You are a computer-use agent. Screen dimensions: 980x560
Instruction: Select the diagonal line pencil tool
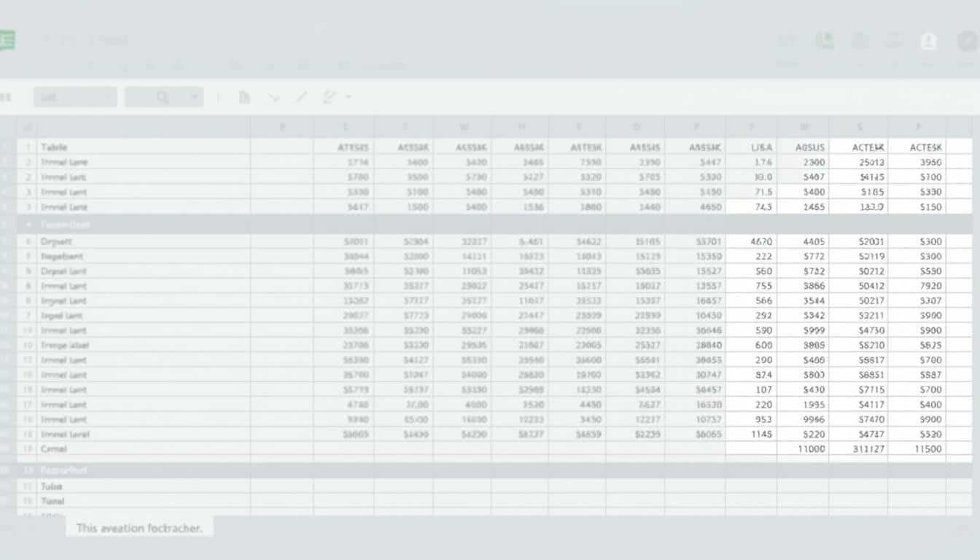pos(300,97)
